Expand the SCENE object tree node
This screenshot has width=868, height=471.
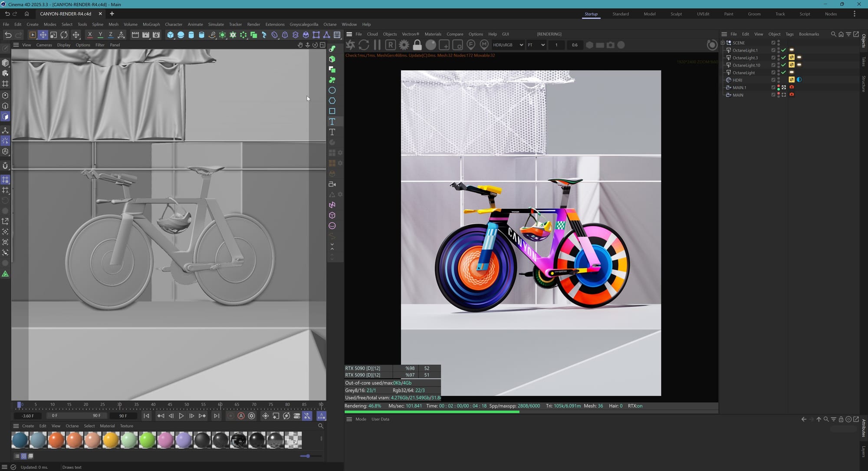click(x=723, y=43)
